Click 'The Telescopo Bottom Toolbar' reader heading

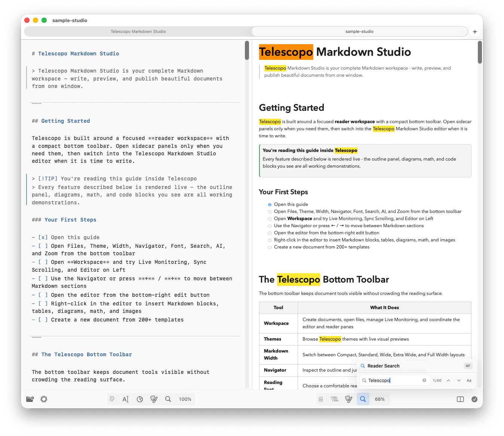[324, 280]
